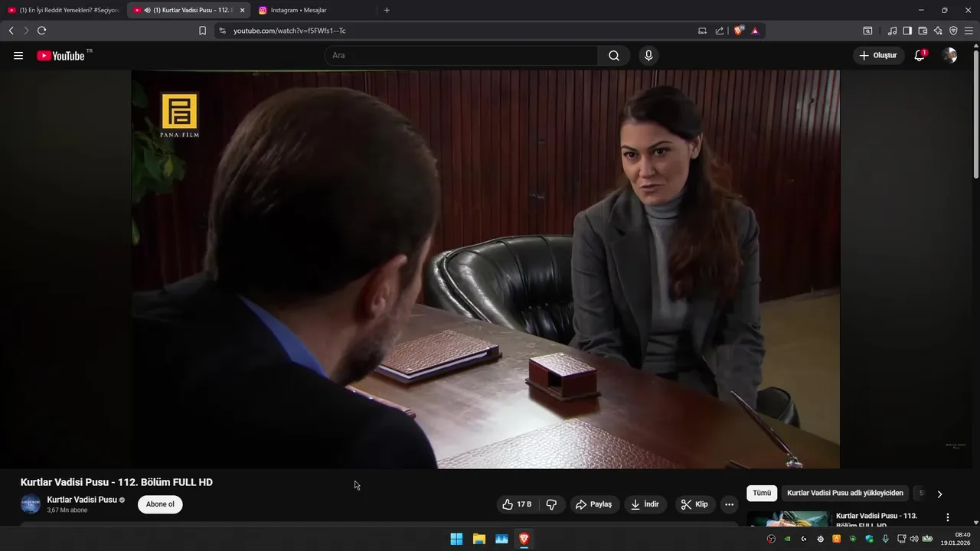The image size is (980, 551).
Task: Open Brave Rewards triangle icon
Action: [x=755, y=31]
